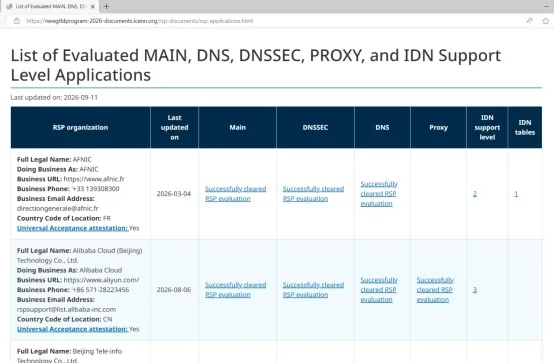The width and height of the screenshot is (554, 364).
Task: Close the browser tab
Action: (93, 6)
